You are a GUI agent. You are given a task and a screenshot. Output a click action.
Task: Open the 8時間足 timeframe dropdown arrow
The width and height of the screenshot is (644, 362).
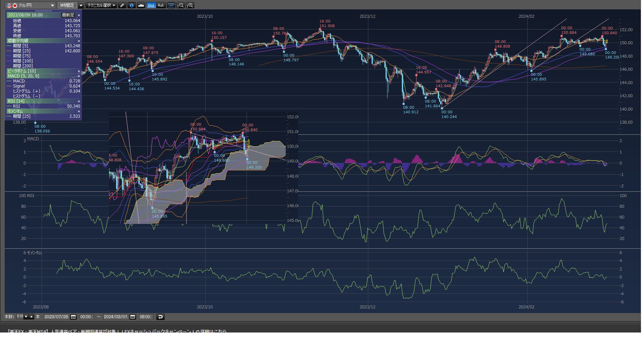[x=81, y=5]
